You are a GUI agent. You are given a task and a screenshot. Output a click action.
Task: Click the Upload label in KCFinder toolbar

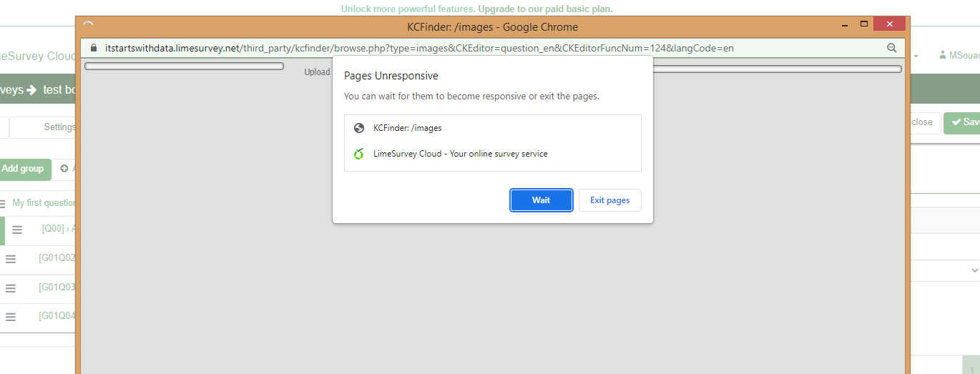click(318, 72)
